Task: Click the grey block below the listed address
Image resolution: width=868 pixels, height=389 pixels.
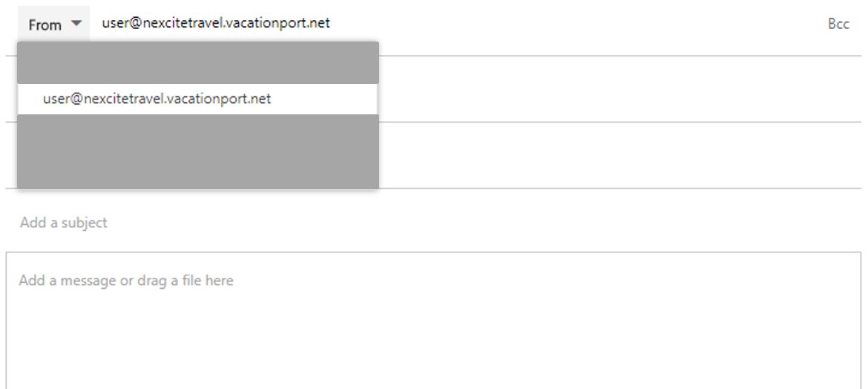Action: pos(197,151)
